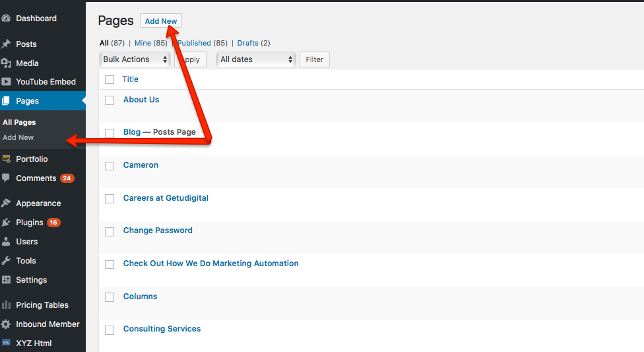Image resolution: width=644 pixels, height=352 pixels.
Task: Open the About Us page
Action: point(141,100)
